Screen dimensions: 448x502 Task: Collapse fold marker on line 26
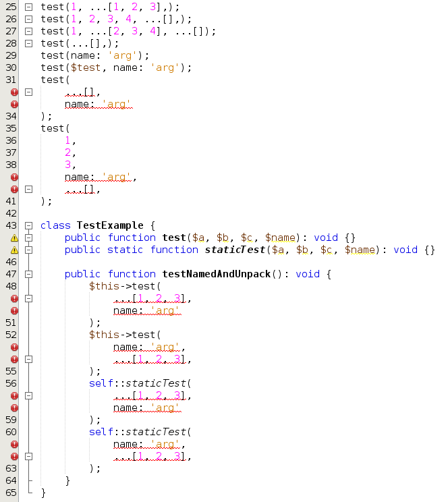pyautogui.click(x=29, y=19)
